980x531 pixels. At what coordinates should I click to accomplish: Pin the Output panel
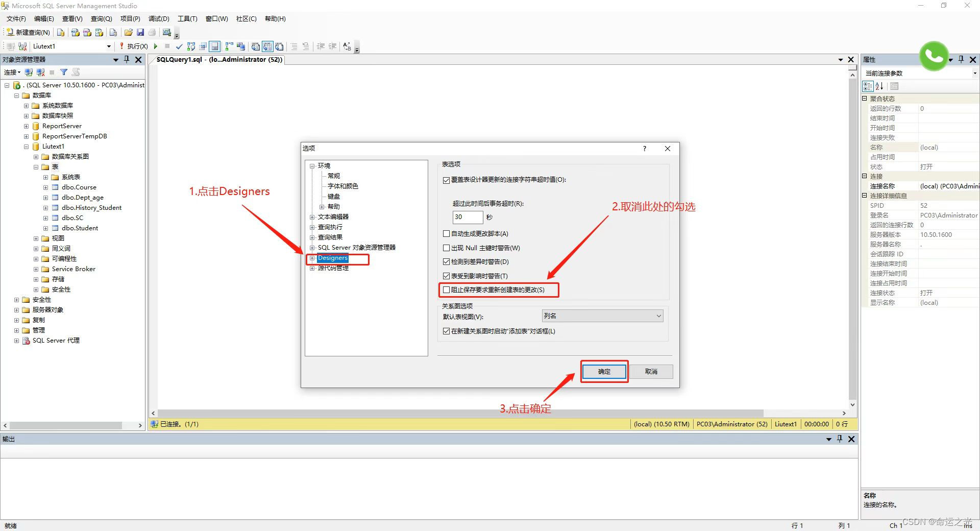[x=840, y=439]
